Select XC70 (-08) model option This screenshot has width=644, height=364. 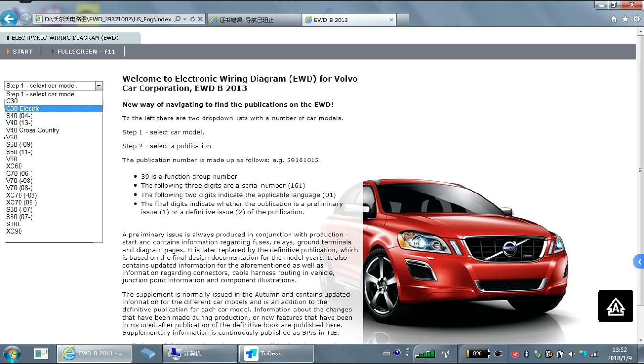[x=54, y=195]
